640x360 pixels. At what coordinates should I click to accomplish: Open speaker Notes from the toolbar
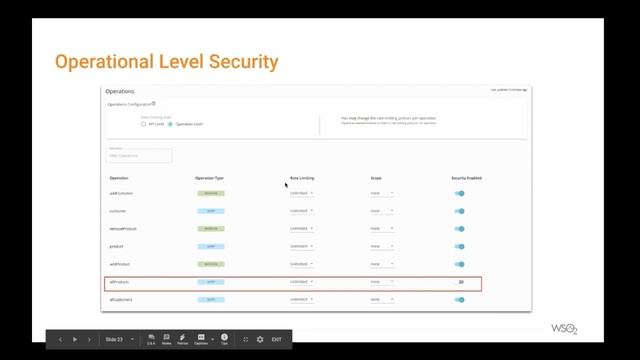167,340
